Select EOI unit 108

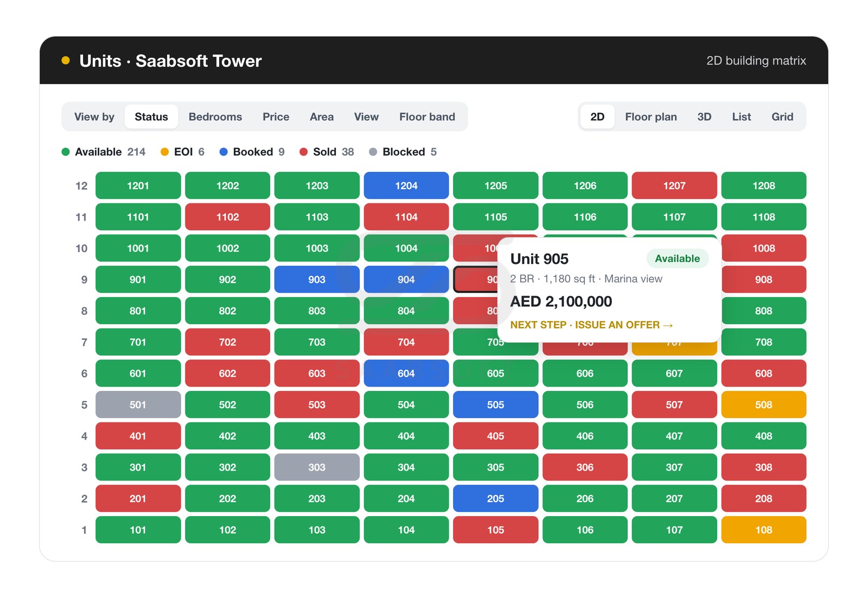click(764, 530)
